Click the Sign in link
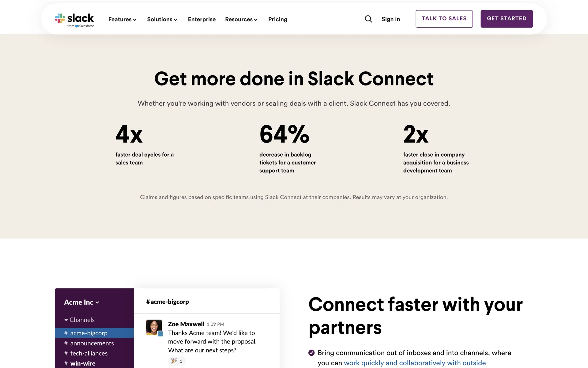Viewport: 588px width, 368px height. pos(390,19)
